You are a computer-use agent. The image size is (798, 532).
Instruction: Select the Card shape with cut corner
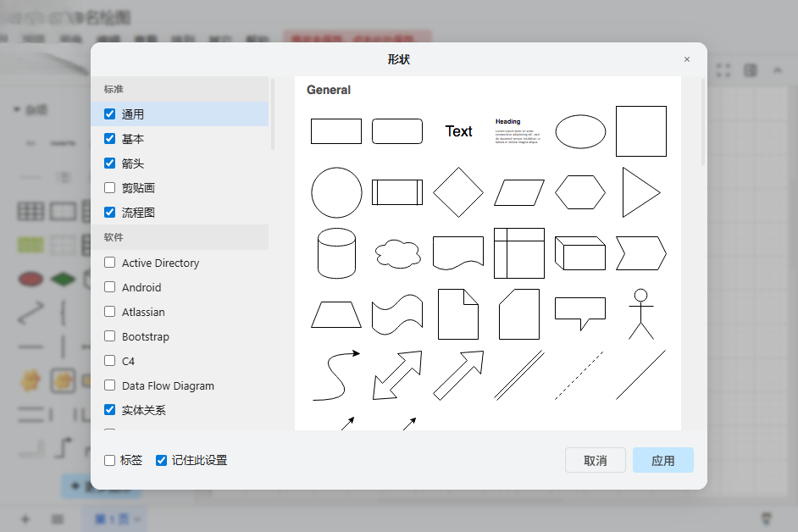coord(519,314)
